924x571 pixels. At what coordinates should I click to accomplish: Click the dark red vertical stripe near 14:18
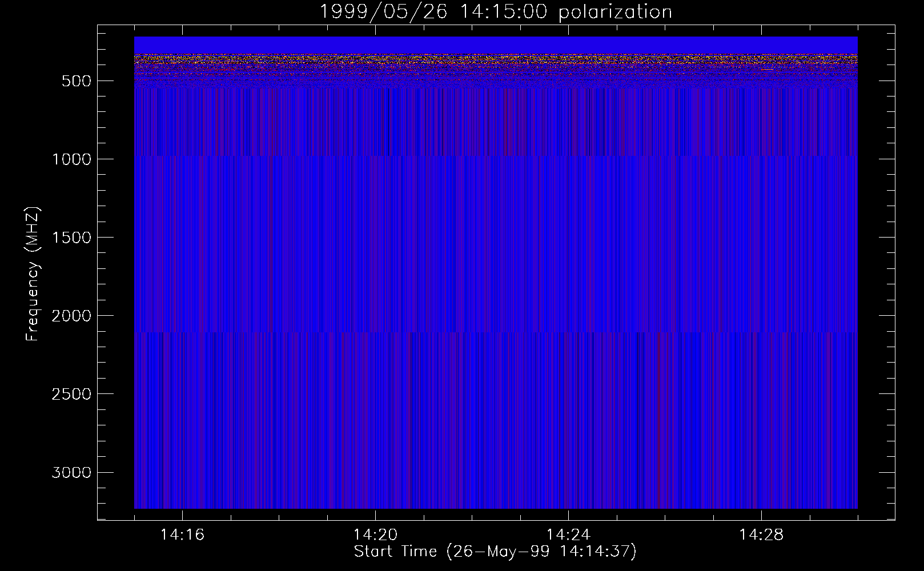[271, 246]
